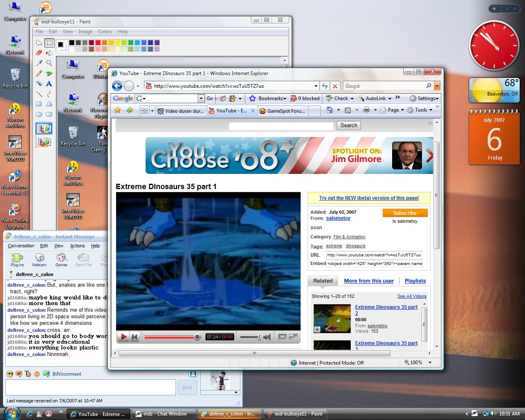Screen dimensions: 525x420
Task: Mute the YouTube video speaker icon
Action: [x=267, y=337]
